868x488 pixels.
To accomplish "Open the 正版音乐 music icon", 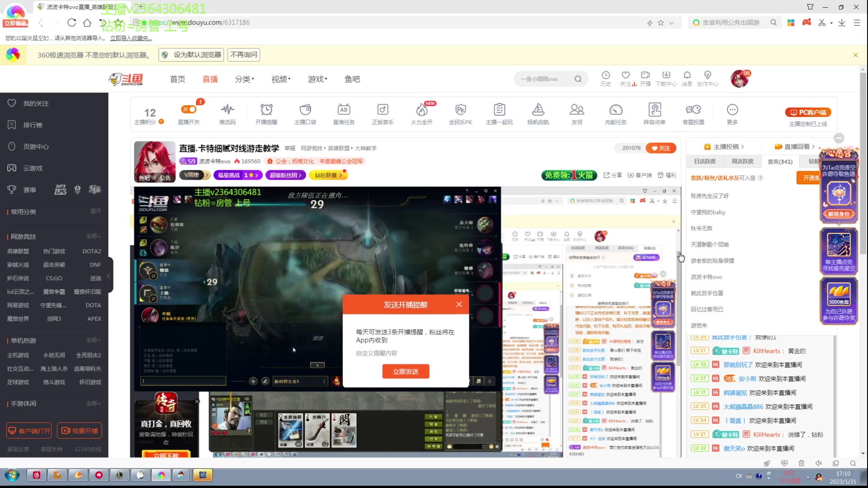I will click(x=382, y=114).
